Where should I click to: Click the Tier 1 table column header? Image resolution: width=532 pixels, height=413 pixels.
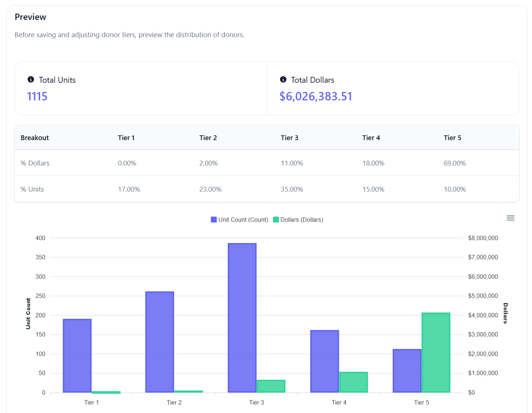[x=126, y=138]
